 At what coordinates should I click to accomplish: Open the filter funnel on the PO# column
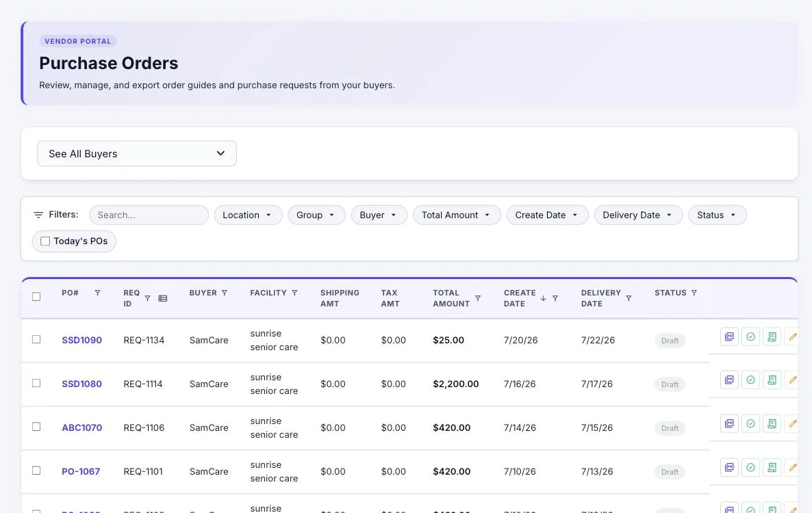click(97, 293)
